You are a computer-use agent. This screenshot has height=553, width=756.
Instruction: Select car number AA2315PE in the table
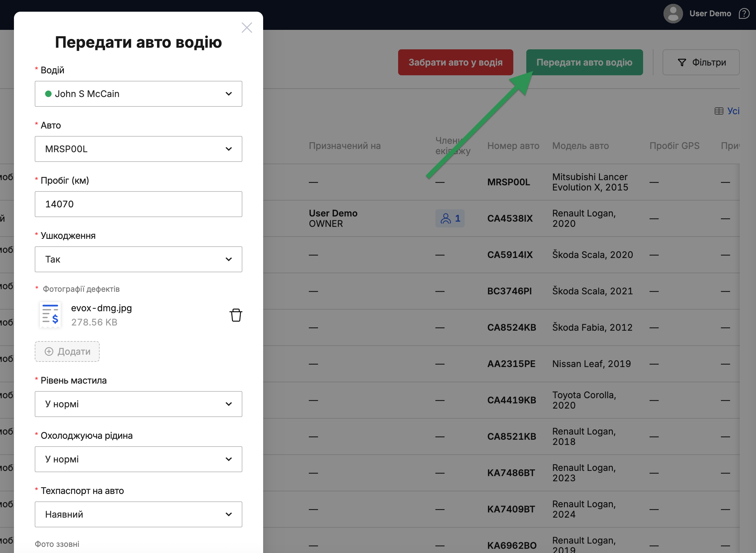coord(511,364)
